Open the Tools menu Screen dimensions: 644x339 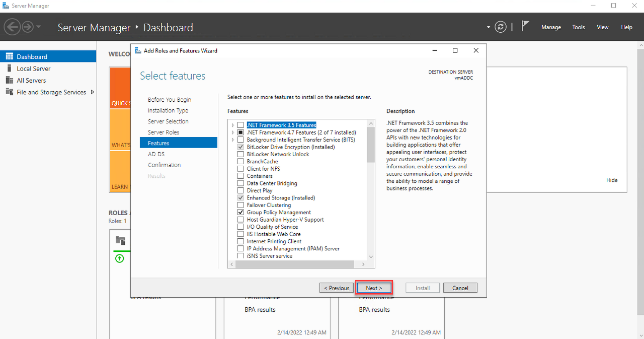point(579,27)
